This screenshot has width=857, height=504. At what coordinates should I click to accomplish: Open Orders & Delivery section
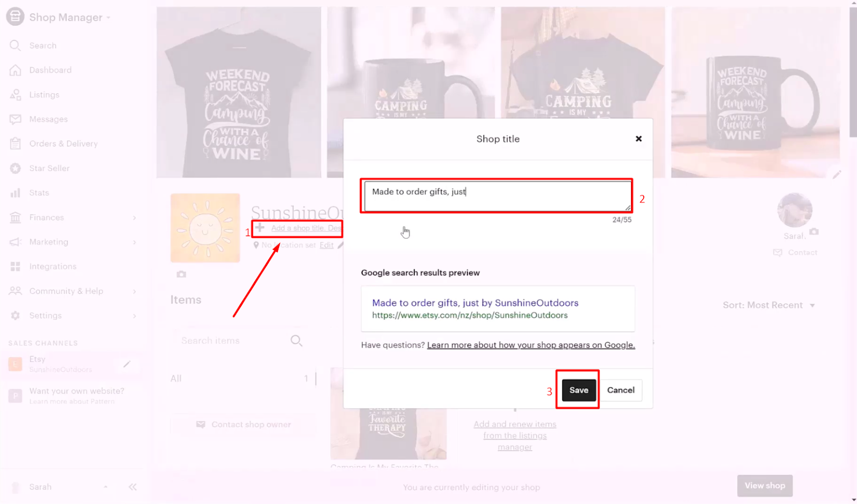[x=64, y=144]
